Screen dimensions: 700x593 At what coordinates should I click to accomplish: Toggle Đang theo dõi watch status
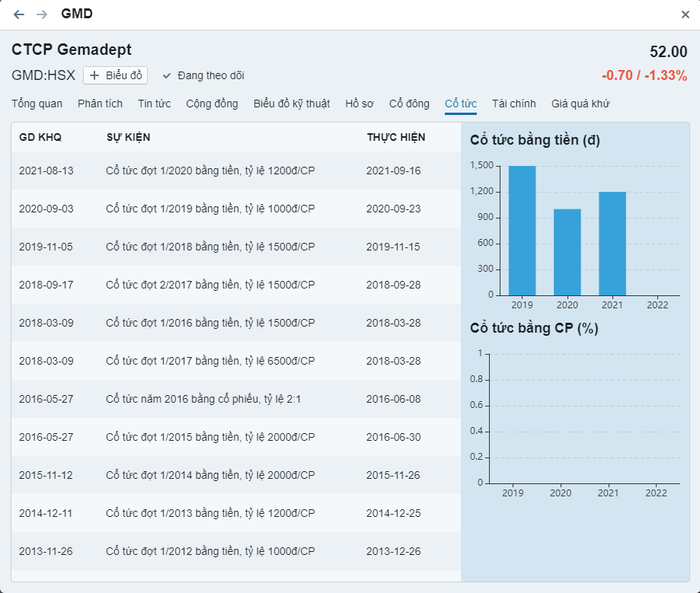tap(203, 75)
